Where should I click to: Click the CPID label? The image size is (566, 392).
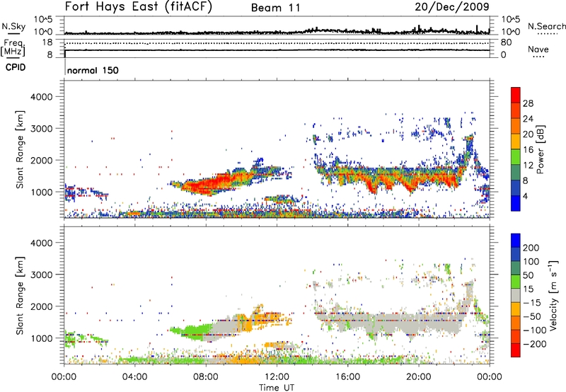16,67
